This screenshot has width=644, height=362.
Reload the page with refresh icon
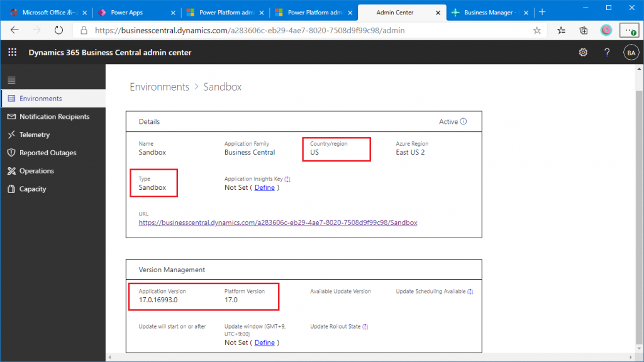(x=58, y=30)
